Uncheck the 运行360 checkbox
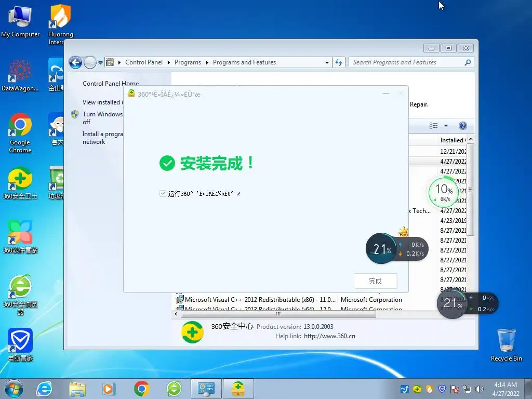532x399 pixels. (163, 193)
